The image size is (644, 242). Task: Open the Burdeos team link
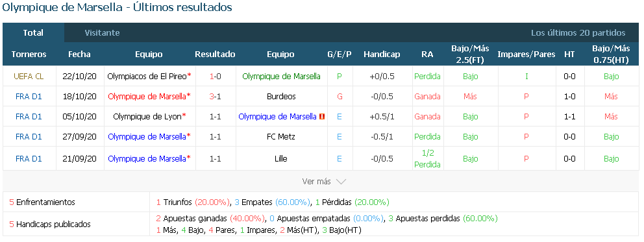280,97
